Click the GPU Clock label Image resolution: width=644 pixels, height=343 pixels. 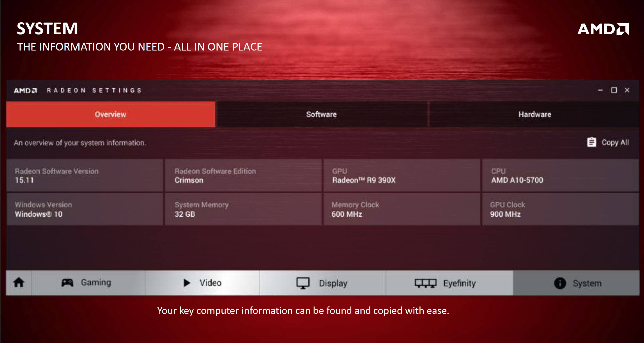[507, 205]
